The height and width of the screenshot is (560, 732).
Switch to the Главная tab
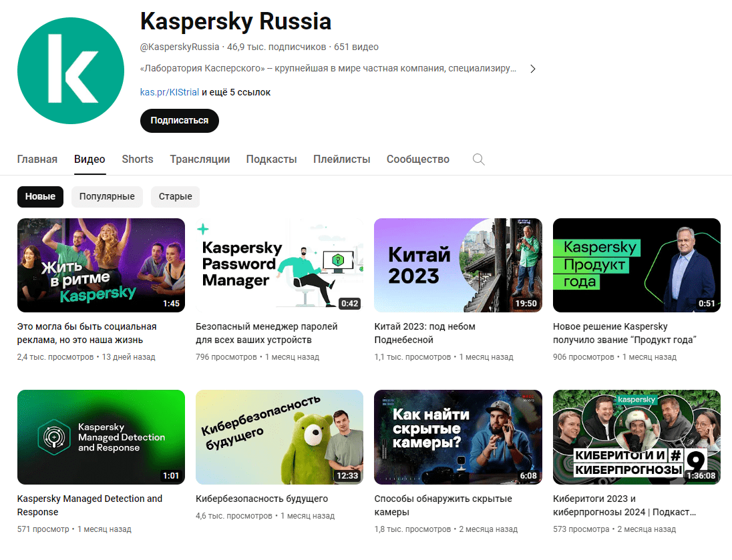[37, 159]
